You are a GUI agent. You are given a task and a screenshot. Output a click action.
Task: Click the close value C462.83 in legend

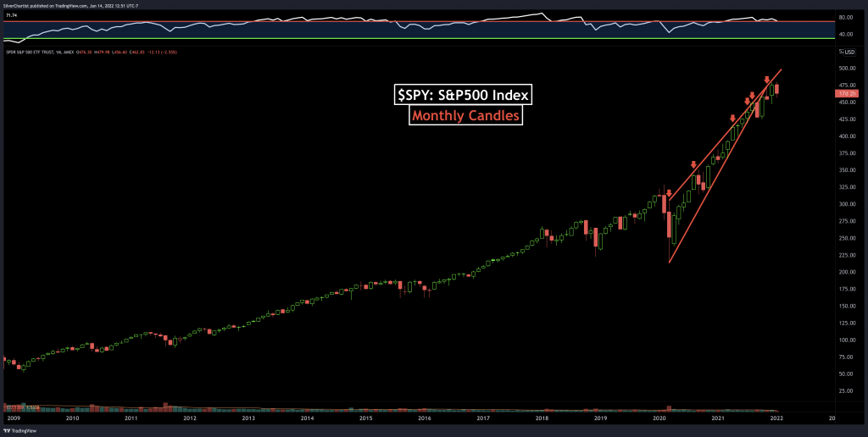point(136,52)
